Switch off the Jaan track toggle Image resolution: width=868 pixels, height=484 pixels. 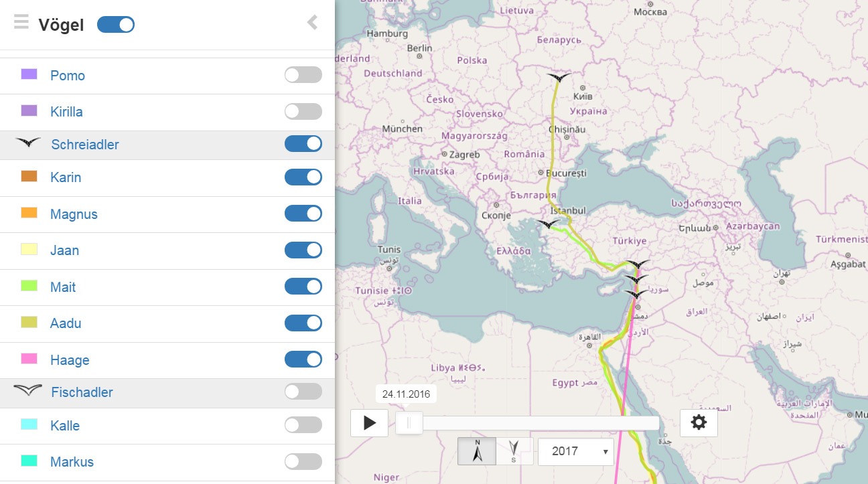303,250
